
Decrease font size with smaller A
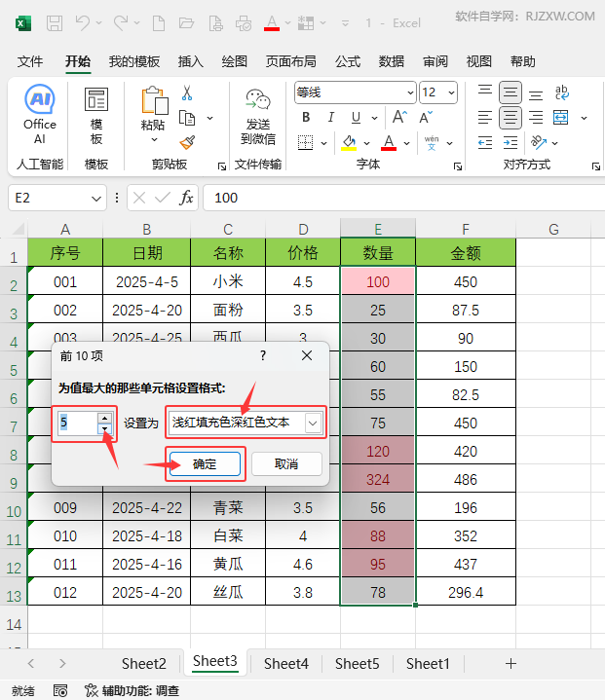click(426, 118)
